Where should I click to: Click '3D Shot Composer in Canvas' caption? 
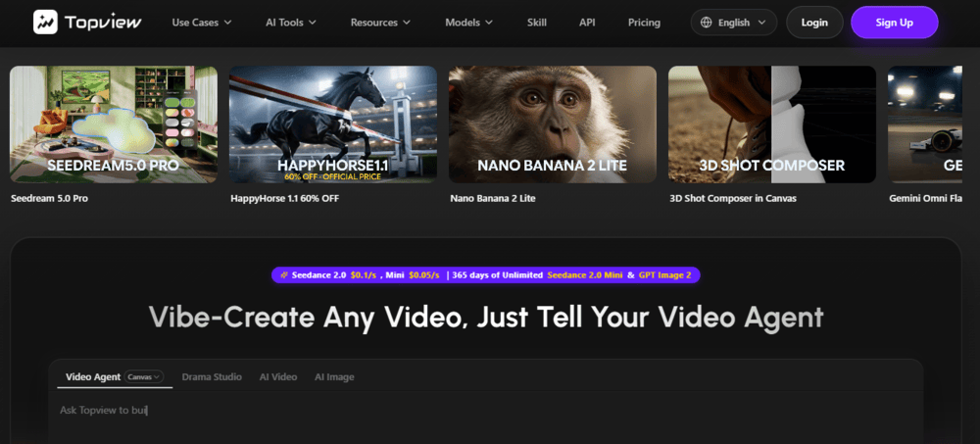click(732, 199)
